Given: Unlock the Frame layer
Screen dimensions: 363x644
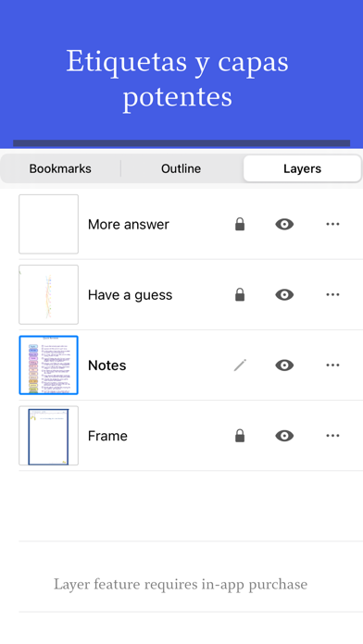Looking at the screenshot, I should [x=240, y=436].
